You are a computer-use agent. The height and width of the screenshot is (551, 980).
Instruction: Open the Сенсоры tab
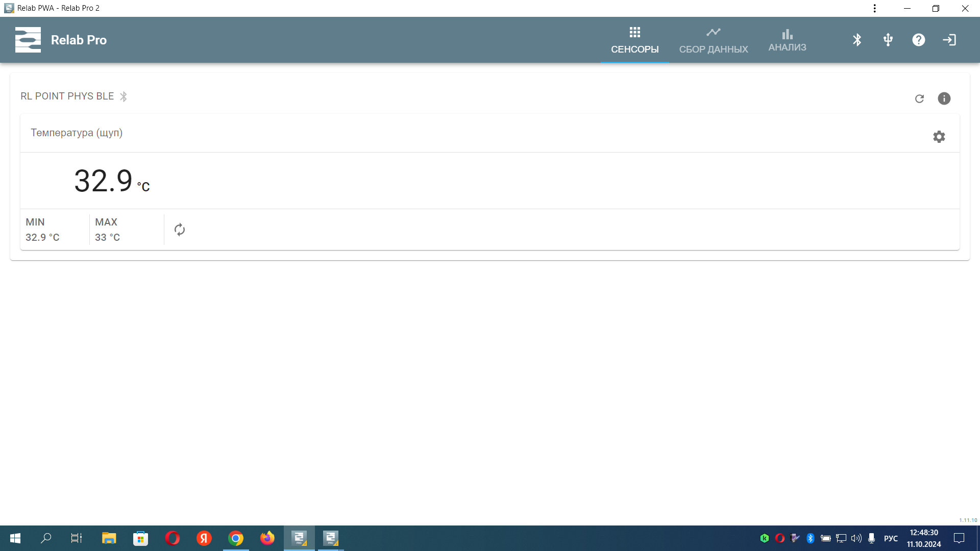634,40
